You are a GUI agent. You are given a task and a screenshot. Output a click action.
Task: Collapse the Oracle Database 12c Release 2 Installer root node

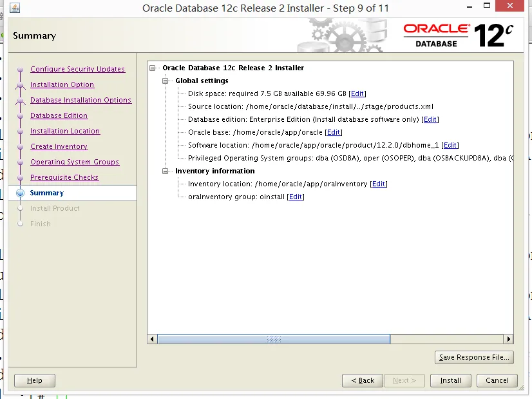point(153,68)
